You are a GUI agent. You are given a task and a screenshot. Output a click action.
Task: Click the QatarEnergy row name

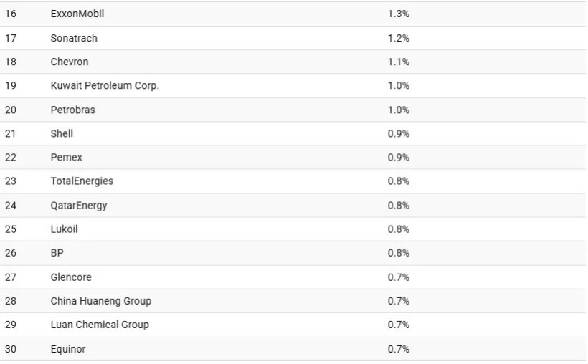coord(79,205)
